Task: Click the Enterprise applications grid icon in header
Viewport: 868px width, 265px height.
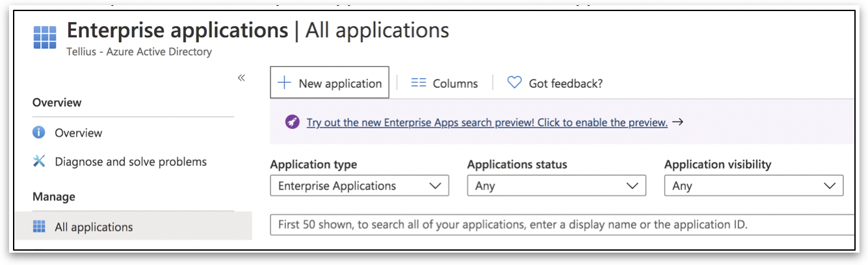Action: 44,38
